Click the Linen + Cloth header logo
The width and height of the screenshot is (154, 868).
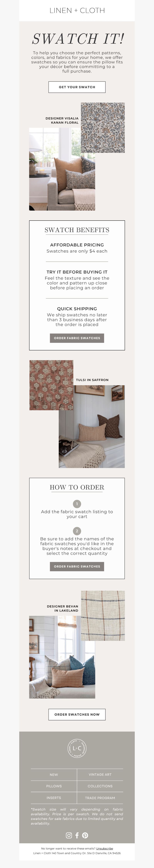tap(77, 10)
